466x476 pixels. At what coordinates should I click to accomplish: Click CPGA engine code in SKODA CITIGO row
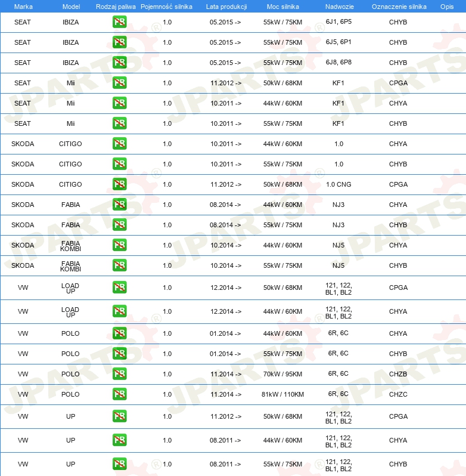coord(398,184)
